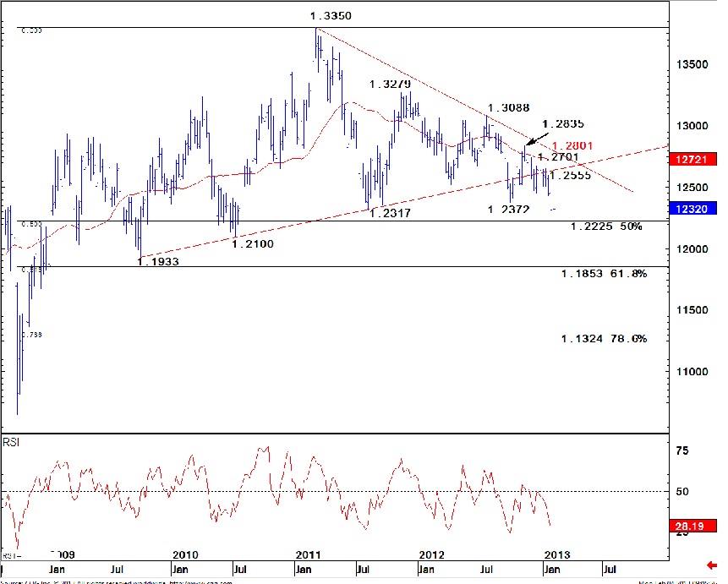Select the 1.1853 61.8% Fibonacci label

tap(604, 274)
